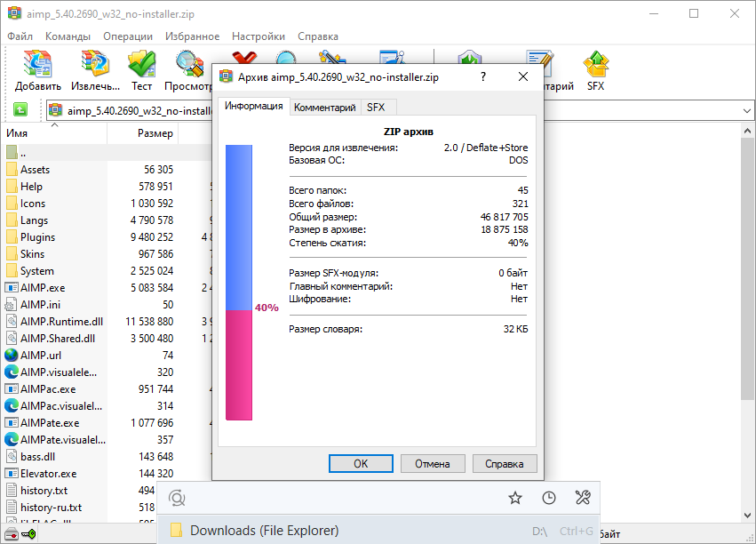Click the tools wrench icon in the bottom bar
This screenshot has height=544, width=756.
coord(583,498)
